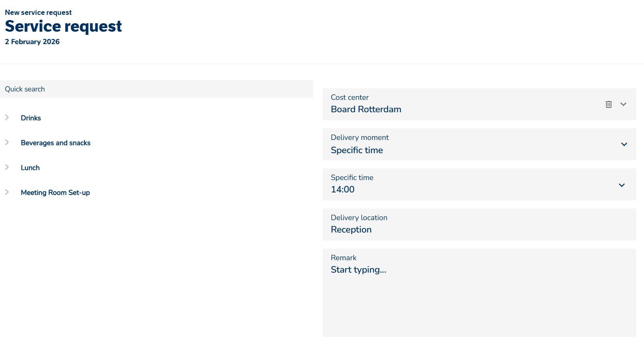Expand the Drinks category chevron
The height and width of the screenshot is (344, 644).
[x=7, y=117]
